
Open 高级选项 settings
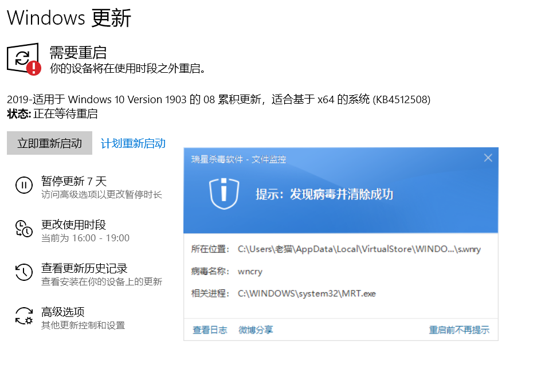pyautogui.click(x=63, y=312)
